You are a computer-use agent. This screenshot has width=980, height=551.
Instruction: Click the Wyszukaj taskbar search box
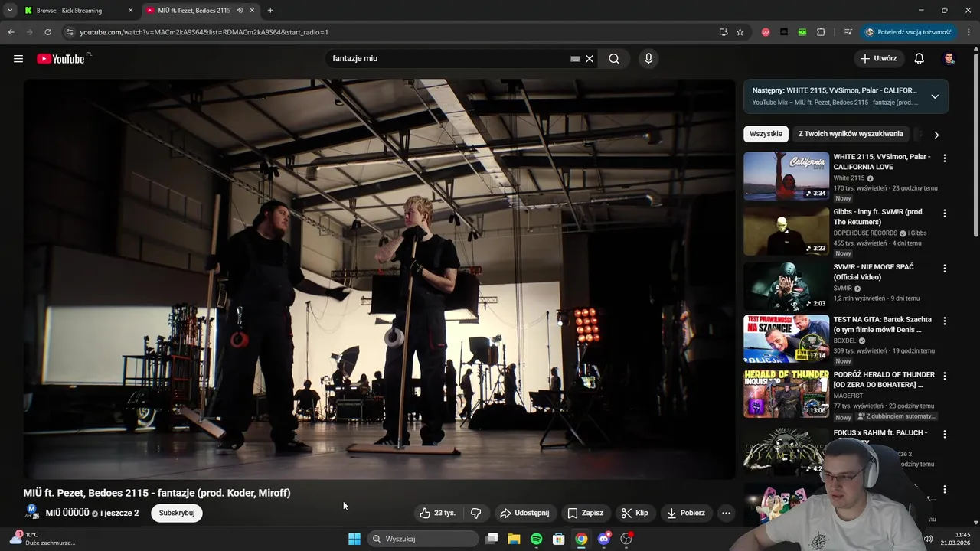(x=423, y=539)
